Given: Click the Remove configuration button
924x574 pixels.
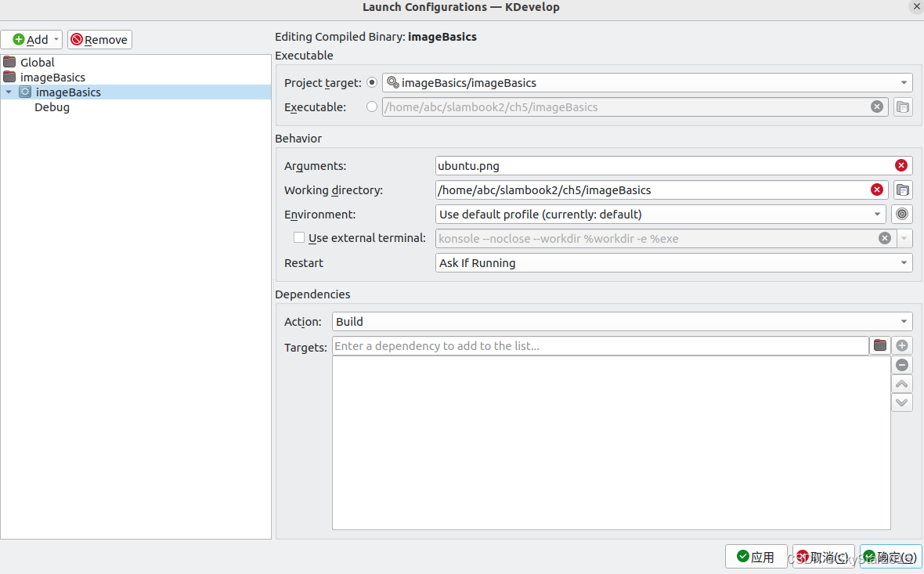Looking at the screenshot, I should coord(99,39).
